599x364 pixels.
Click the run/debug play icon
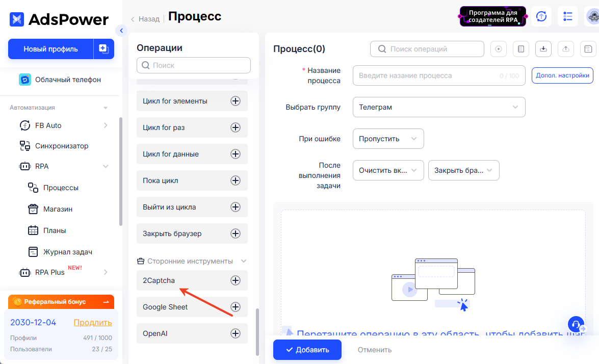(499, 49)
